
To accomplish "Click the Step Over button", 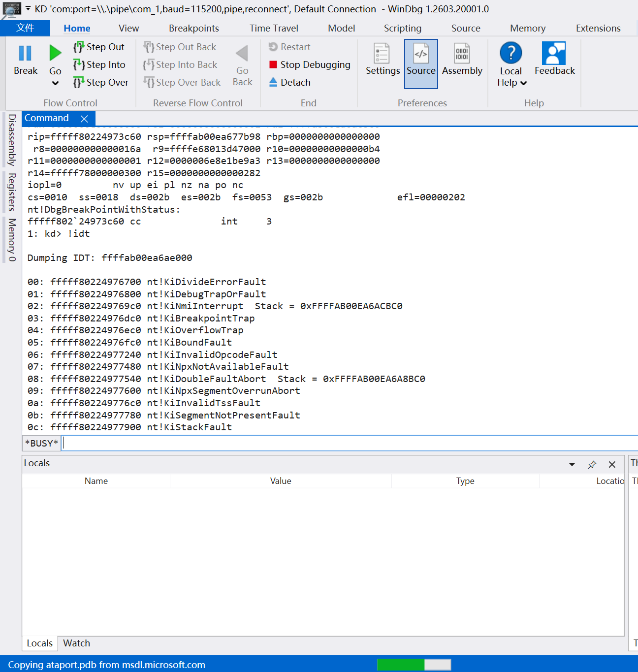I will click(x=101, y=82).
